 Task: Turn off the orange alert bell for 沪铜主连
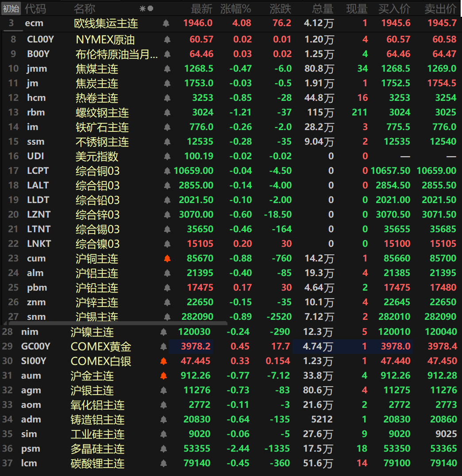click(x=167, y=259)
